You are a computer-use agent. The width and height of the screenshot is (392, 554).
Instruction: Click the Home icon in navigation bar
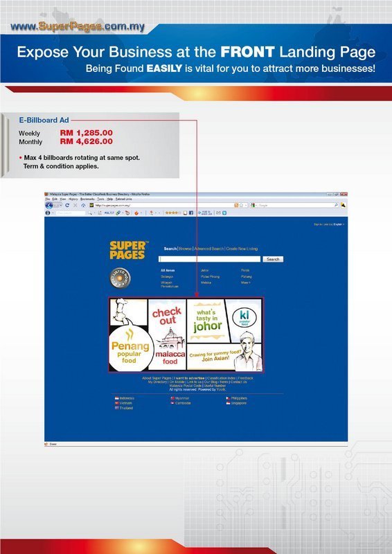[83, 205]
